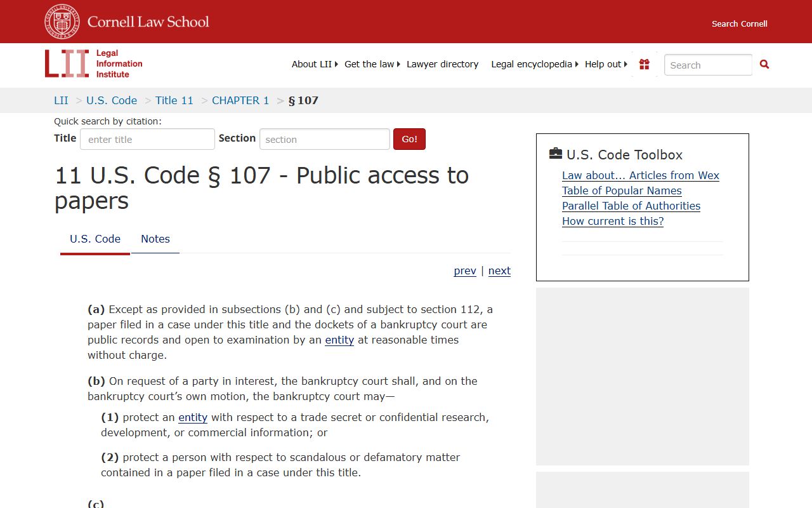
Task: Select the U.S. Code tab
Action: point(95,239)
